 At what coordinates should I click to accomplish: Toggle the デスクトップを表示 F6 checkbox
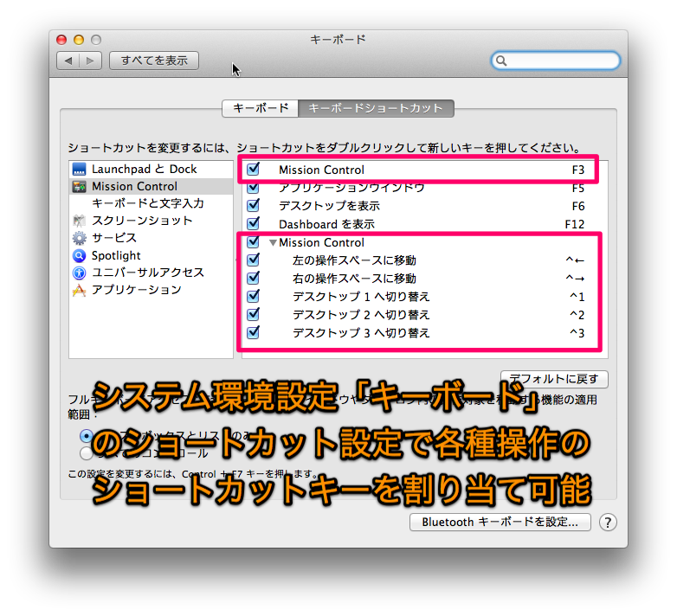click(x=254, y=205)
